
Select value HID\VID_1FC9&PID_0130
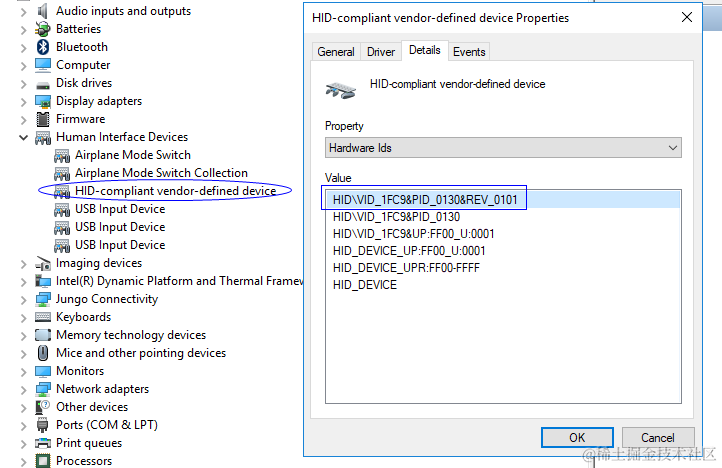(503, 216)
